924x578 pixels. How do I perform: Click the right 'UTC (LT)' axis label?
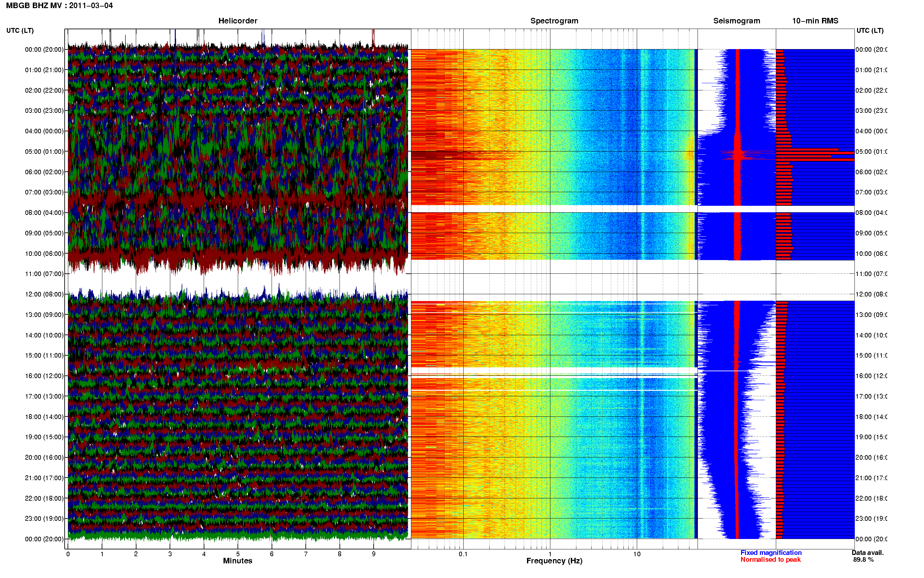(870, 31)
